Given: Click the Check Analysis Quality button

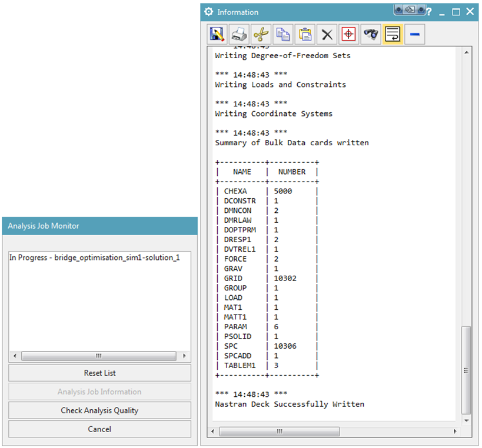Looking at the screenshot, I should point(99,410).
